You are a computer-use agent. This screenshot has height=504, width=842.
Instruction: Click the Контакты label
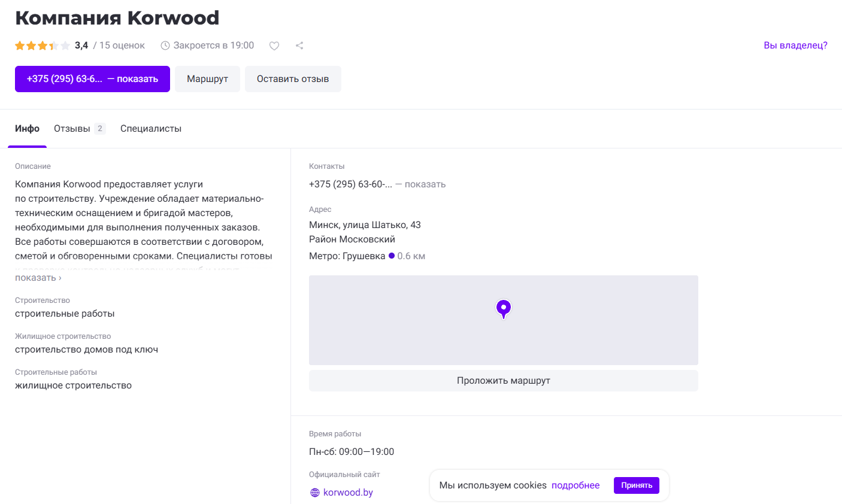pos(327,166)
